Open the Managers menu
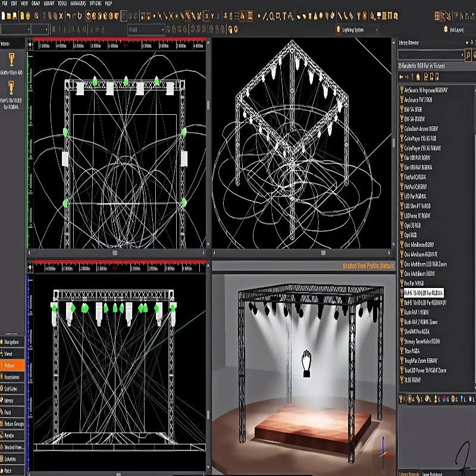 click(78, 4)
